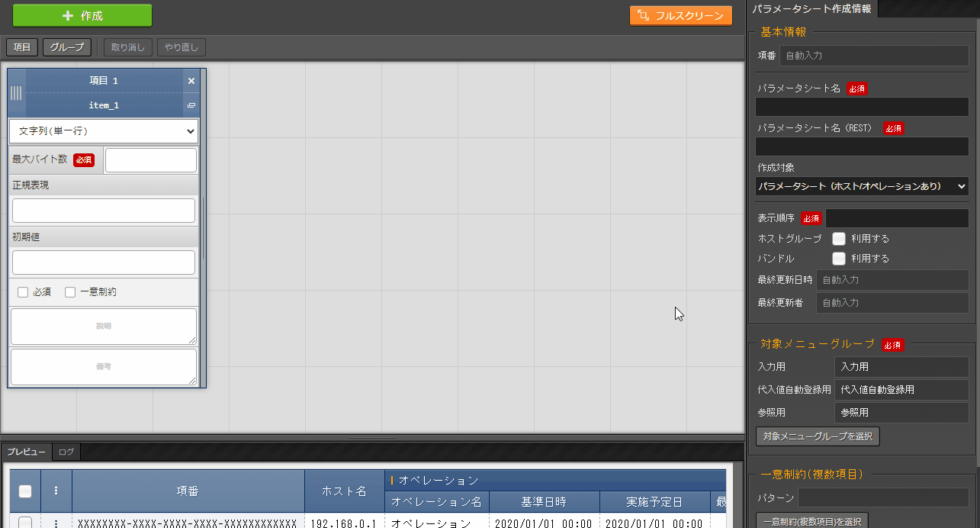
Task: Click the copy icon beside item_1
Action: [191, 105]
